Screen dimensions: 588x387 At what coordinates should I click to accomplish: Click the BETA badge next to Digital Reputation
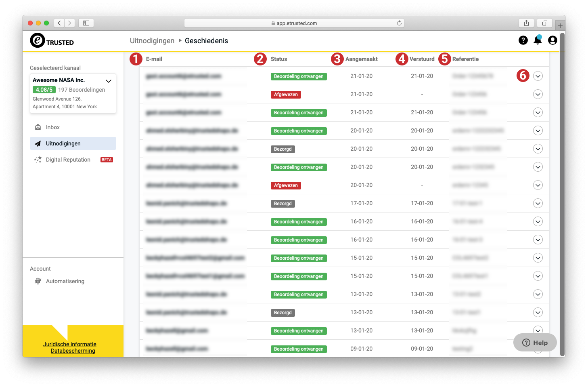[x=107, y=160]
